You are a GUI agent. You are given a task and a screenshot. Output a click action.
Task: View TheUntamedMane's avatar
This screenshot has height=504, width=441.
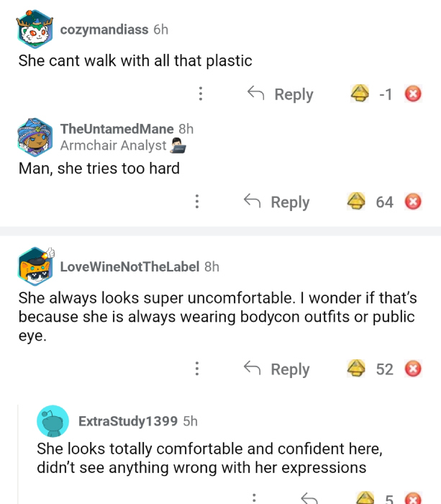click(x=35, y=137)
